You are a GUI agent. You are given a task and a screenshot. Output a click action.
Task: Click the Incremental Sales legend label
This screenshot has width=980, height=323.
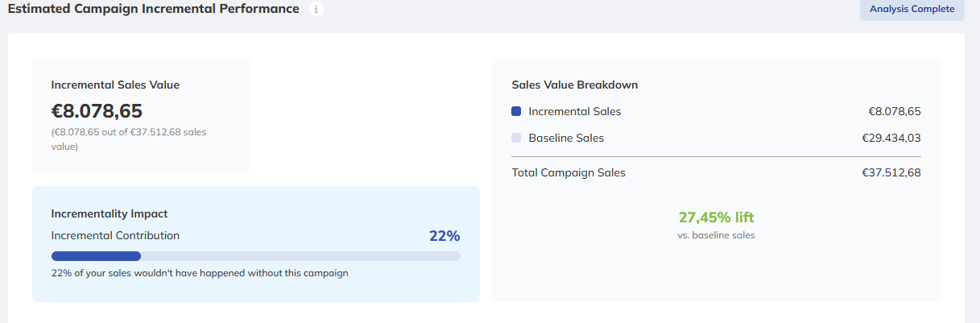click(575, 112)
